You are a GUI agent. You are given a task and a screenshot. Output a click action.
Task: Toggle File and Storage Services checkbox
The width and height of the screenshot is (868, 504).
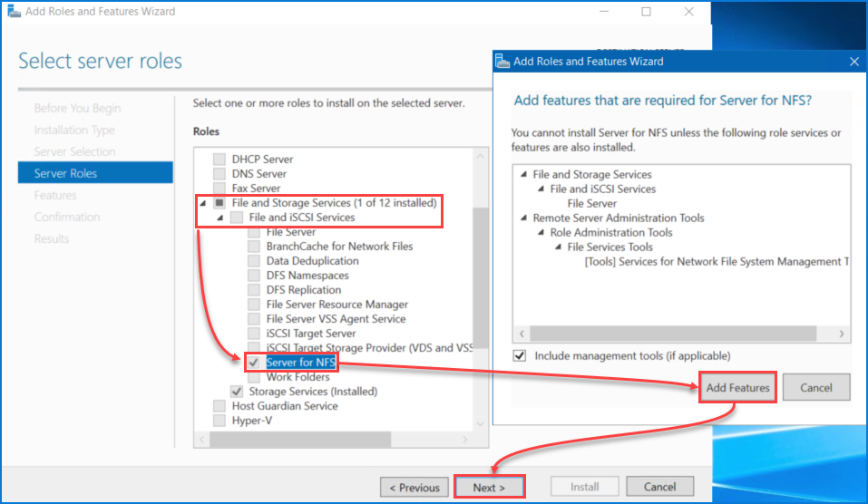tap(219, 203)
